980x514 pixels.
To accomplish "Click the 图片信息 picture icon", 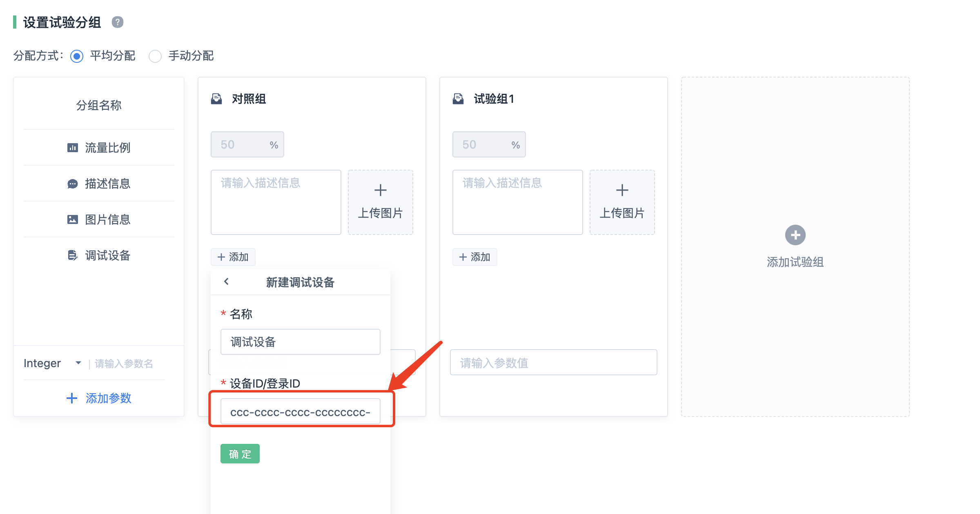I will pyautogui.click(x=73, y=219).
